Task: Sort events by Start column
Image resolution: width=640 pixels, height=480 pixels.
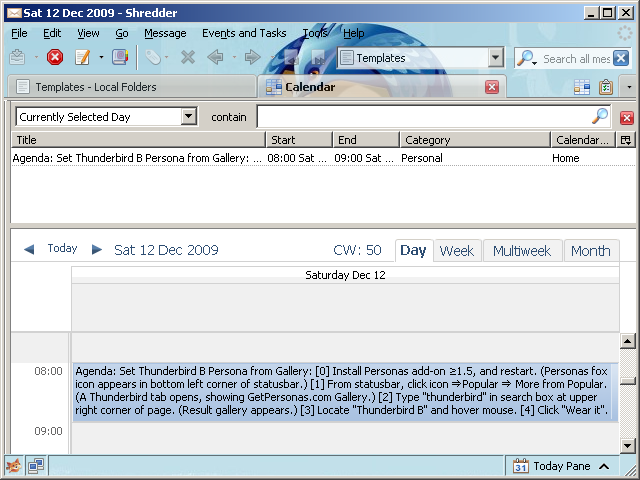Action: (299, 140)
